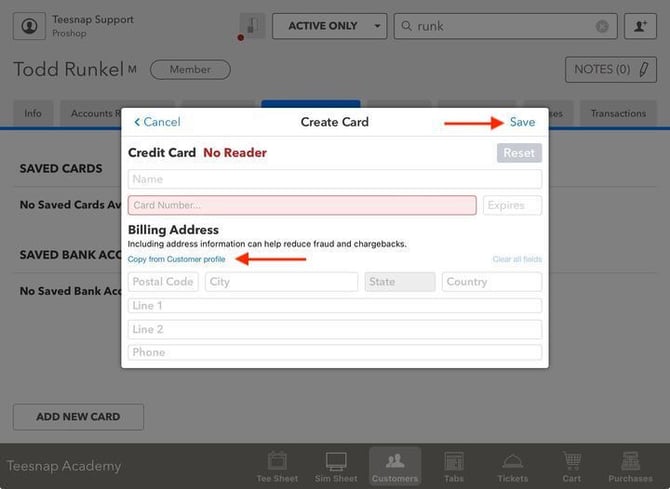Open the State selection field
The width and height of the screenshot is (670, 489).
[x=400, y=282]
